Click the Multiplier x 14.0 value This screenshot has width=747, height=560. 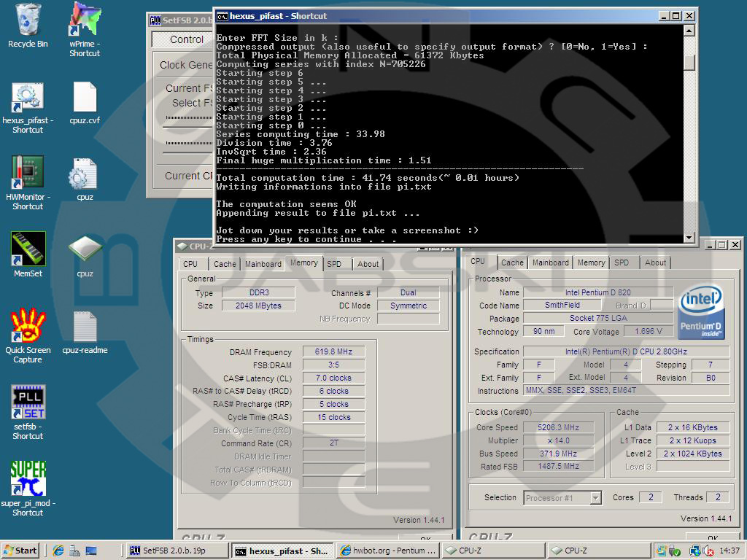558,440
